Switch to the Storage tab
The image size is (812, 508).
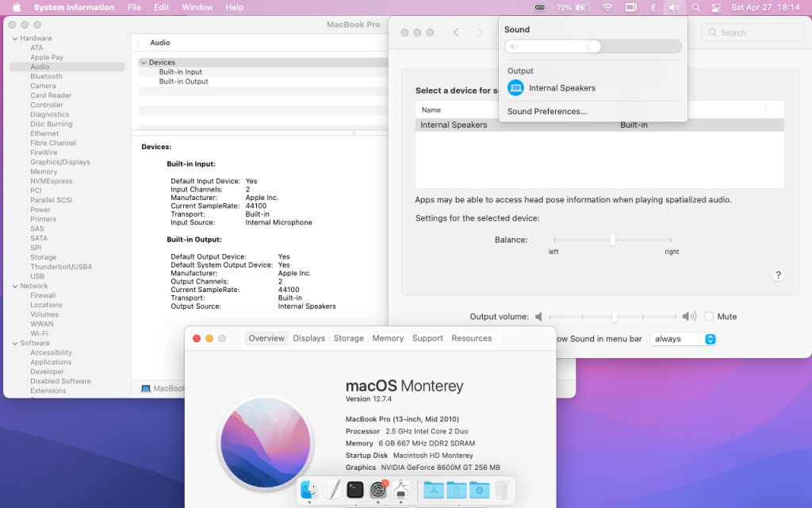[348, 338]
